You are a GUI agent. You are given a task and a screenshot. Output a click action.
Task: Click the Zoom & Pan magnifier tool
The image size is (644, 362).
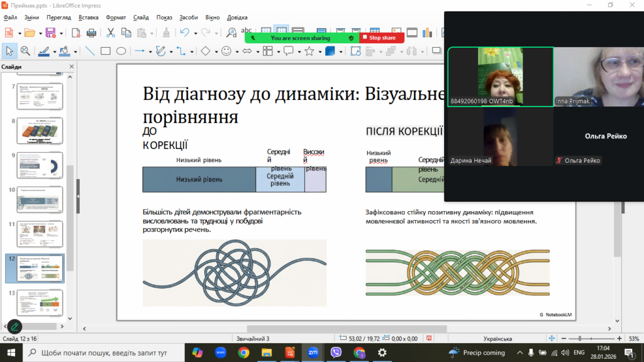[25, 51]
